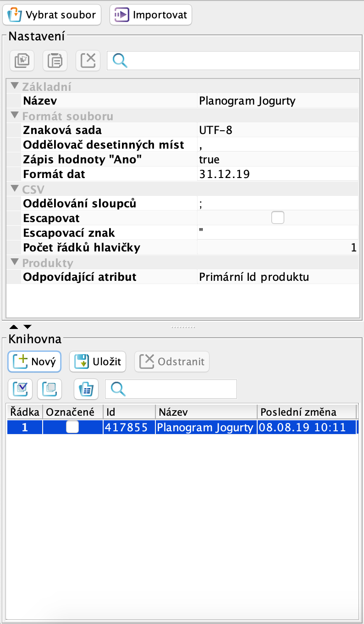This screenshot has height=624, width=364.
Task: Collapse the Produkty section
Action: pos(15,262)
